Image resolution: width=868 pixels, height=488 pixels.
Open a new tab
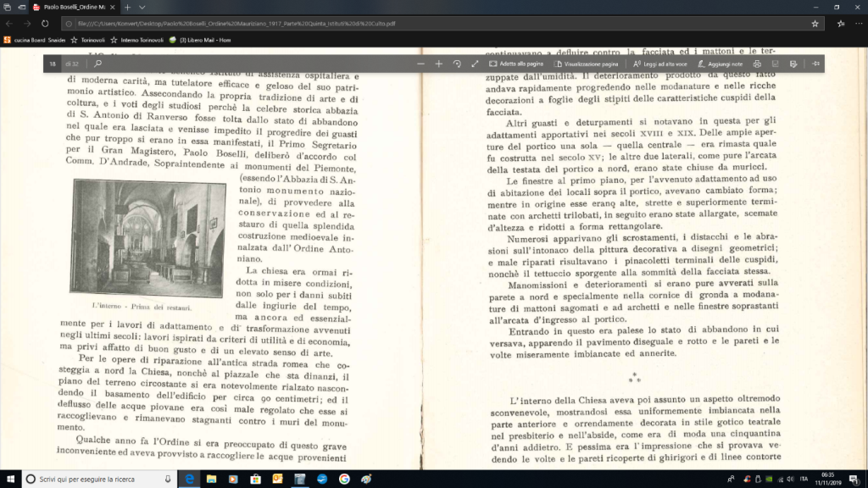[x=127, y=7]
